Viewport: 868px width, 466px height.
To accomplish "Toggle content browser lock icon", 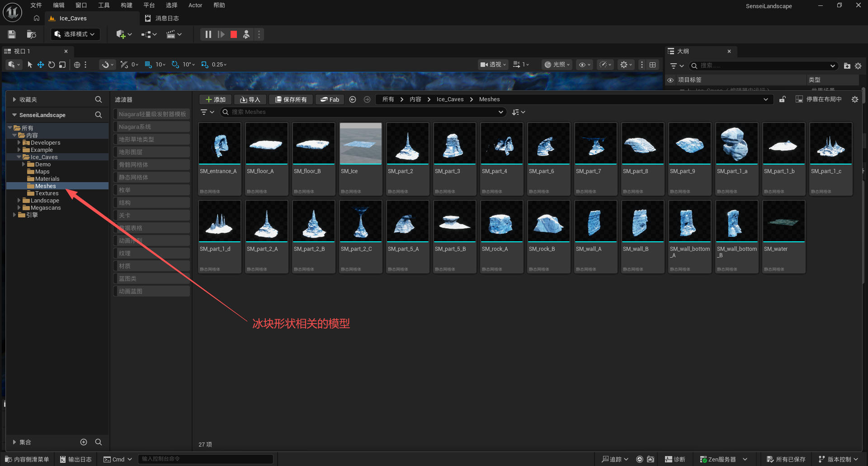I will tap(782, 99).
